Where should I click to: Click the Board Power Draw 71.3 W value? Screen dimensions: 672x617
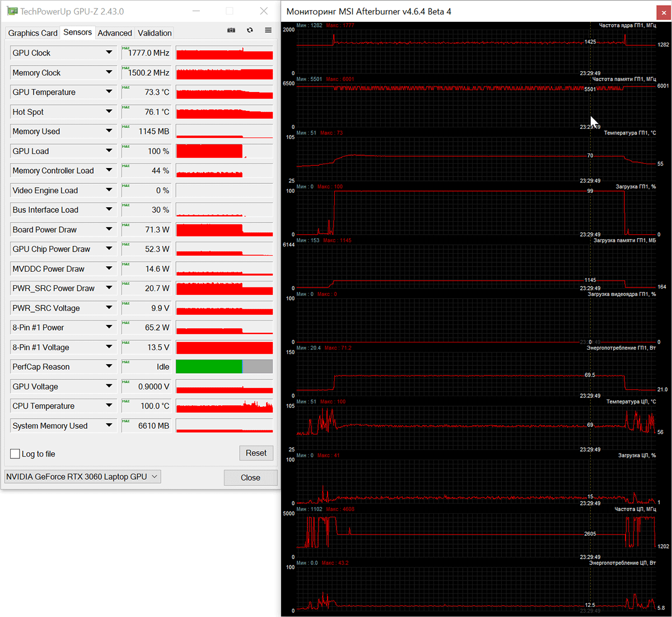point(157,229)
